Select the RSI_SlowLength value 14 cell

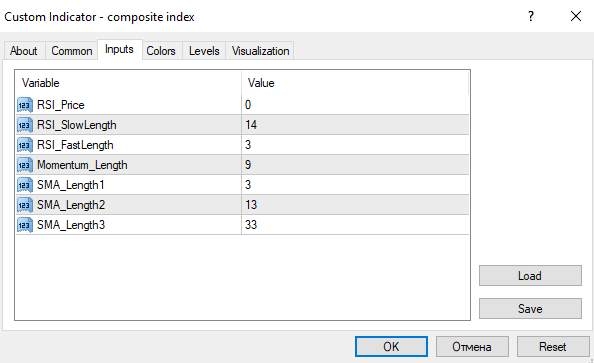pyautogui.click(x=355, y=125)
